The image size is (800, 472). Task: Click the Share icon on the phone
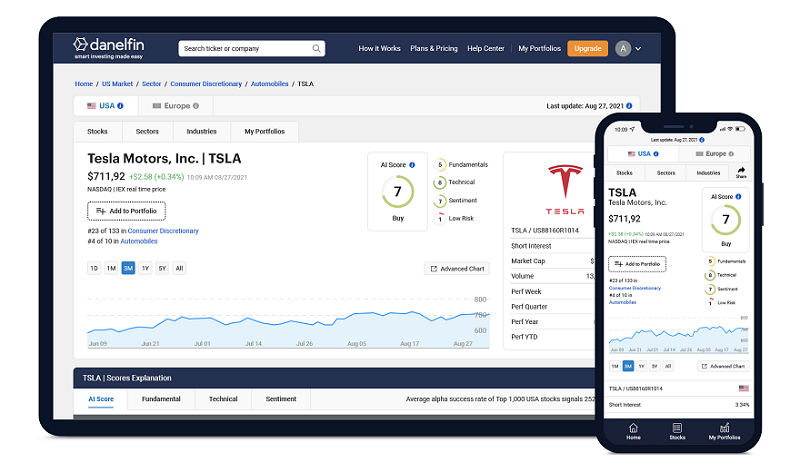pyautogui.click(x=741, y=171)
